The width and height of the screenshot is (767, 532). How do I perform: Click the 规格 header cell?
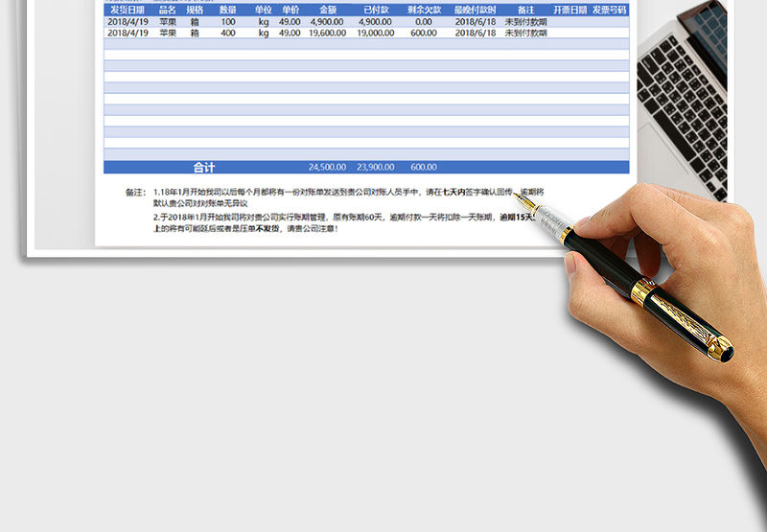[195, 10]
